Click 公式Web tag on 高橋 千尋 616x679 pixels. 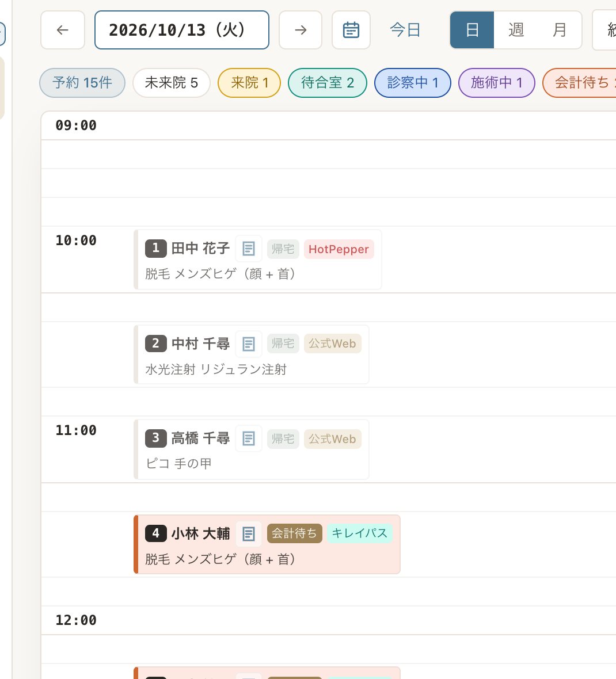pos(333,439)
